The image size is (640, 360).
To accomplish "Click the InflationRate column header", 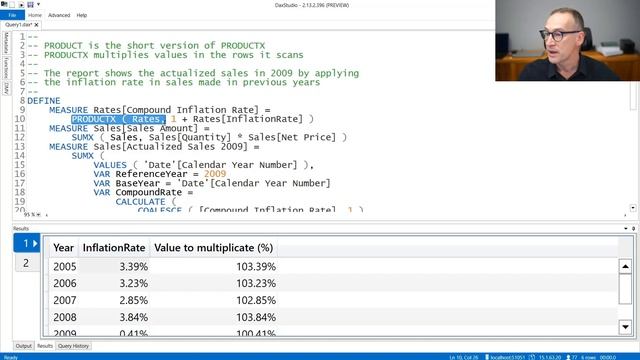I will point(114,248).
